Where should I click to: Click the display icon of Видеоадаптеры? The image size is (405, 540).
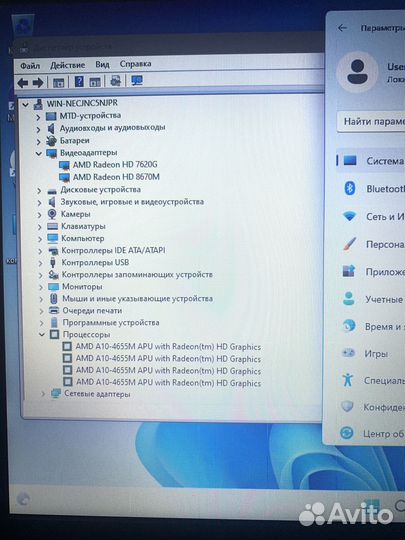tap(52, 153)
